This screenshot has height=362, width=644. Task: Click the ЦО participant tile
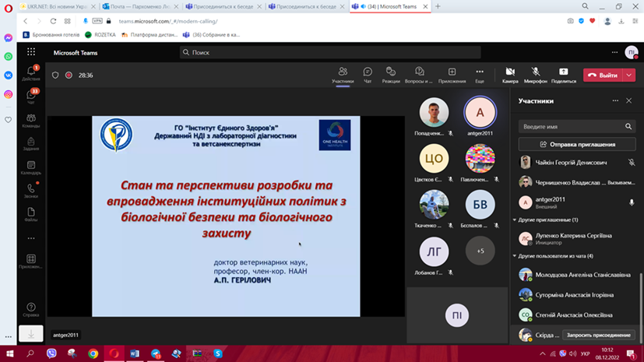point(434,159)
